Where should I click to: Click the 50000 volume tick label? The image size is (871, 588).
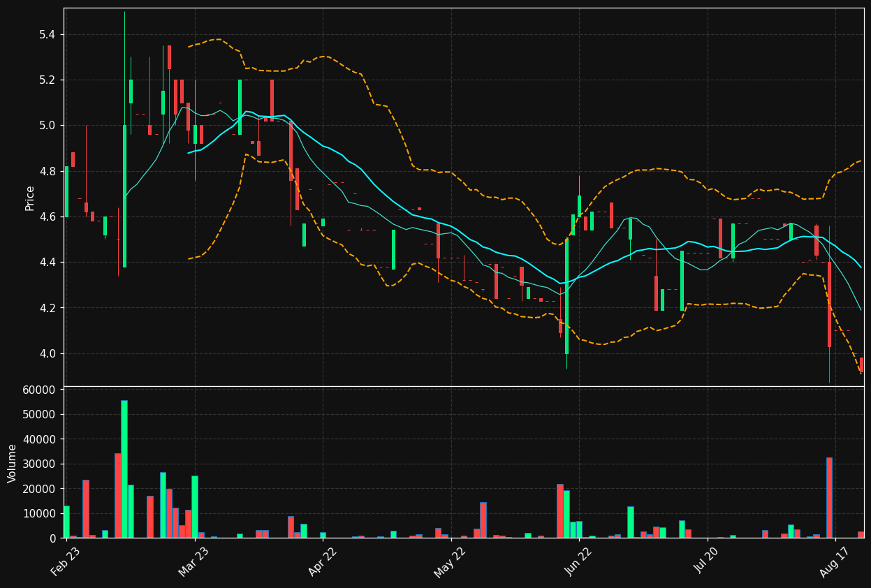pyautogui.click(x=41, y=415)
